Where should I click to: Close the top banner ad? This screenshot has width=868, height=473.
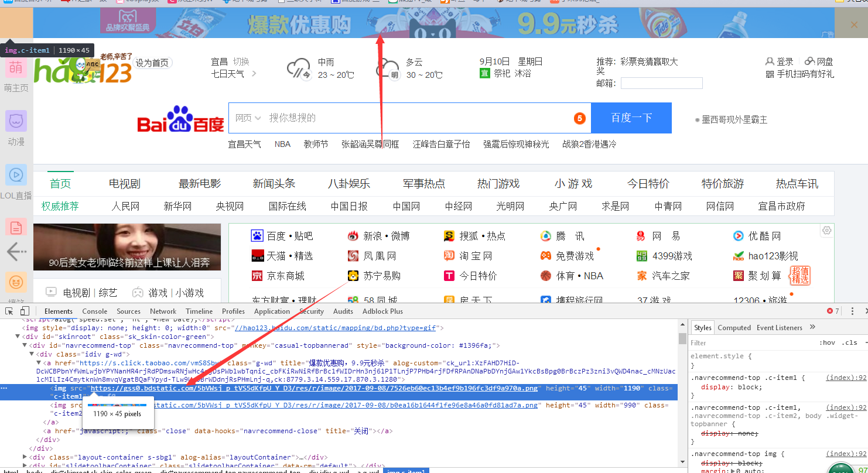[854, 25]
